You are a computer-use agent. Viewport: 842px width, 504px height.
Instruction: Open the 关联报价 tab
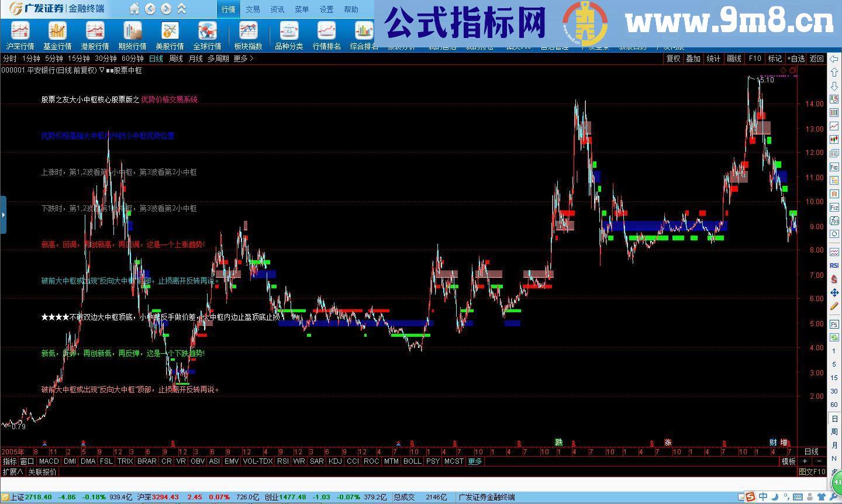[43, 472]
